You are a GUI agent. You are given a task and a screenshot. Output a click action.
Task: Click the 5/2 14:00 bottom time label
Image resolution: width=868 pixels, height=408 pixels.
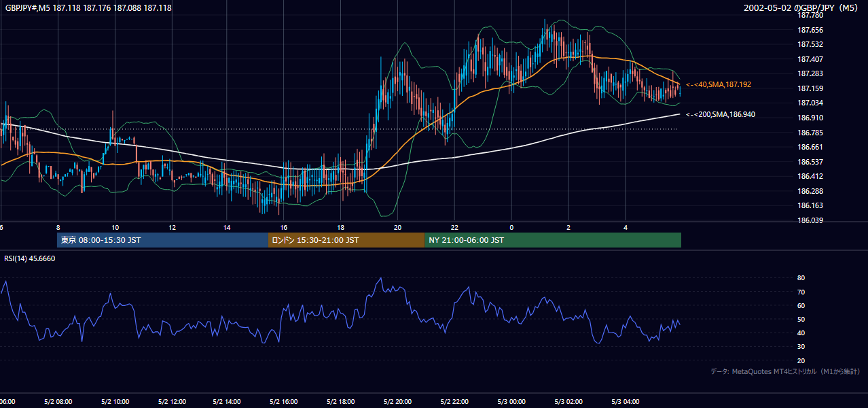(x=228, y=402)
